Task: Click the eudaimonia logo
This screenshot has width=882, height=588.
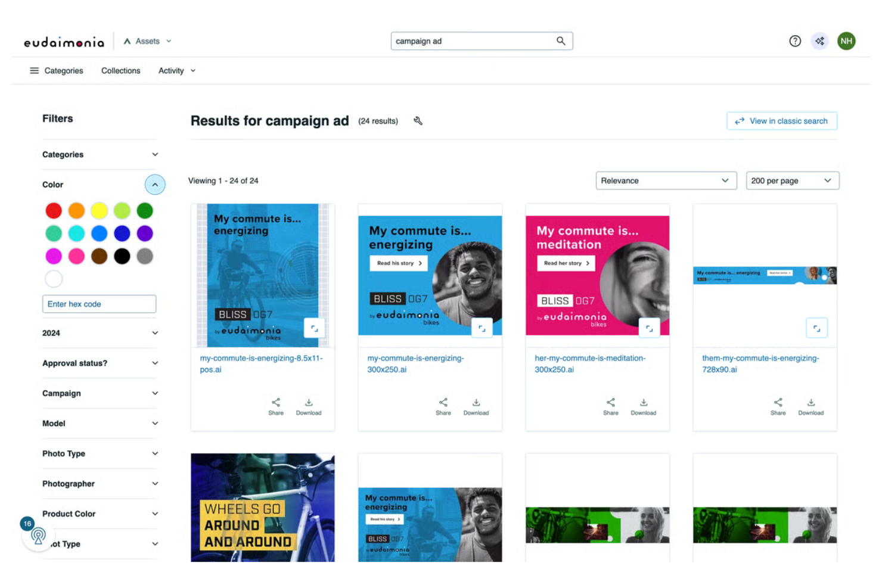Action: tap(64, 42)
